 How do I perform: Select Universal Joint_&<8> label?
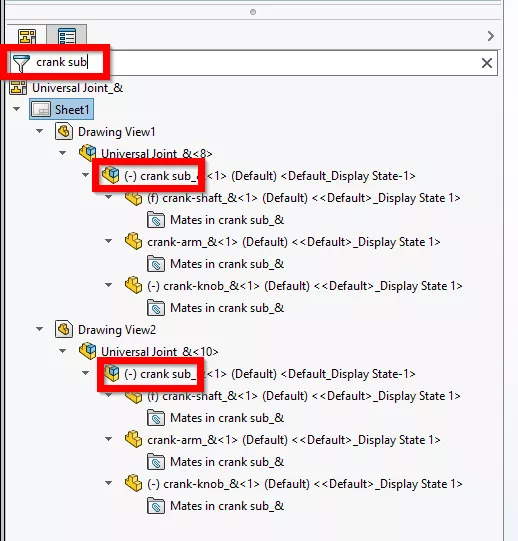coord(156,154)
